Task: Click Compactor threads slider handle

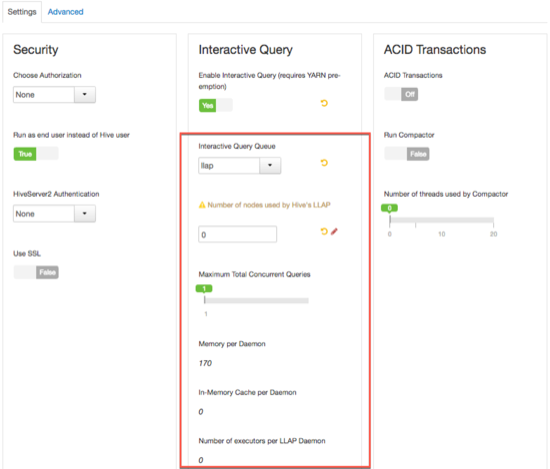Action: coord(389,208)
